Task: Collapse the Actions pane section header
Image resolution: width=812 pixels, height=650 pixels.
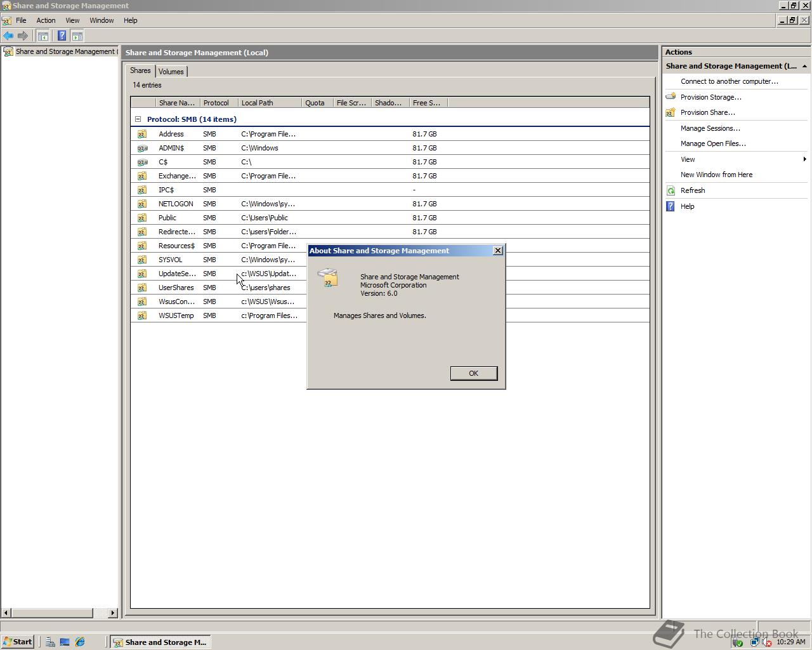Action: [x=804, y=66]
